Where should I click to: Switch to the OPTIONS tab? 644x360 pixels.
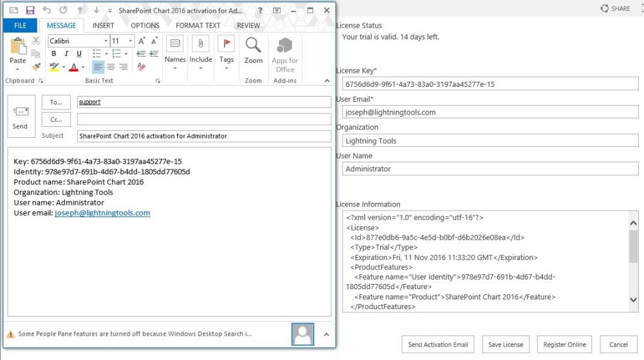pyautogui.click(x=145, y=26)
